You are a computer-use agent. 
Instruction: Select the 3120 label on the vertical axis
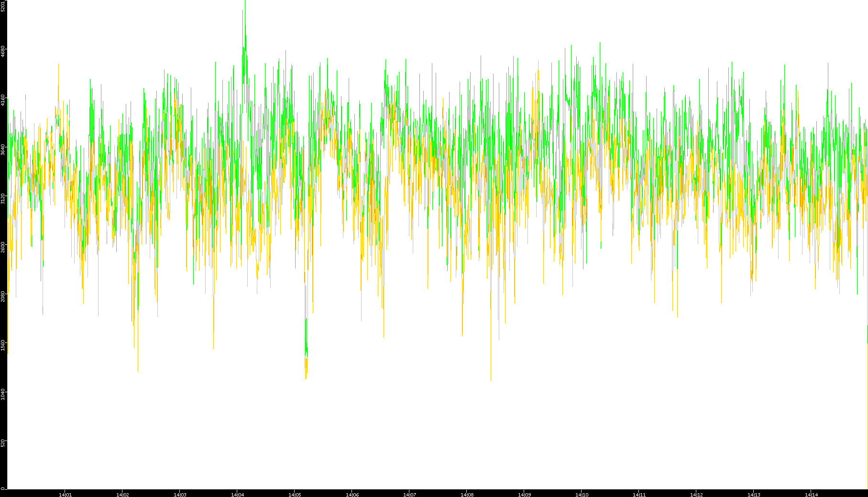pyautogui.click(x=3, y=199)
